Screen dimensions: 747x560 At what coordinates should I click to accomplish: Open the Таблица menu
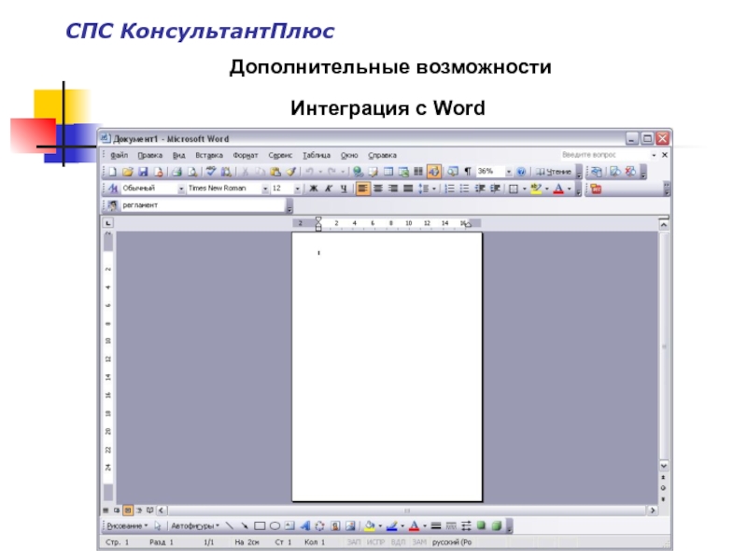click(317, 155)
